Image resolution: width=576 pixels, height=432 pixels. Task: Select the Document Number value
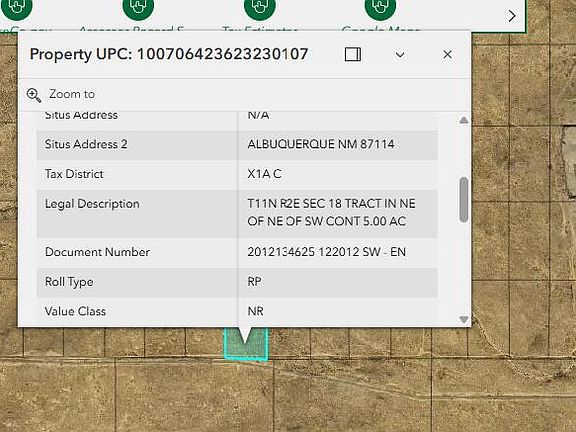coord(326,252)
